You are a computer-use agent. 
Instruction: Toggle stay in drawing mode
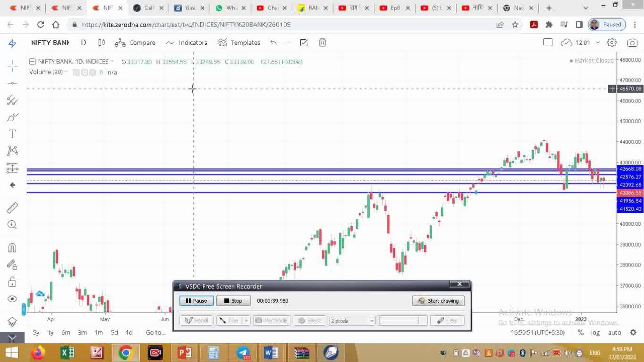pos(13,265)
